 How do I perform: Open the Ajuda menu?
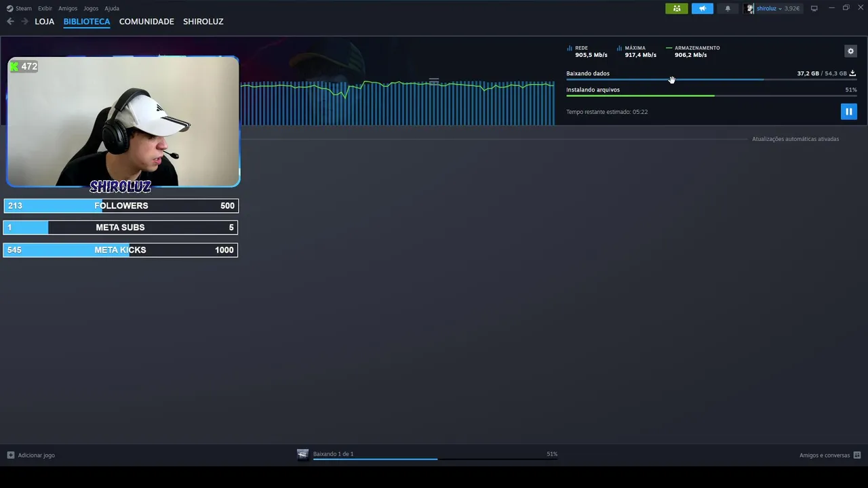(x=112, y=8)
